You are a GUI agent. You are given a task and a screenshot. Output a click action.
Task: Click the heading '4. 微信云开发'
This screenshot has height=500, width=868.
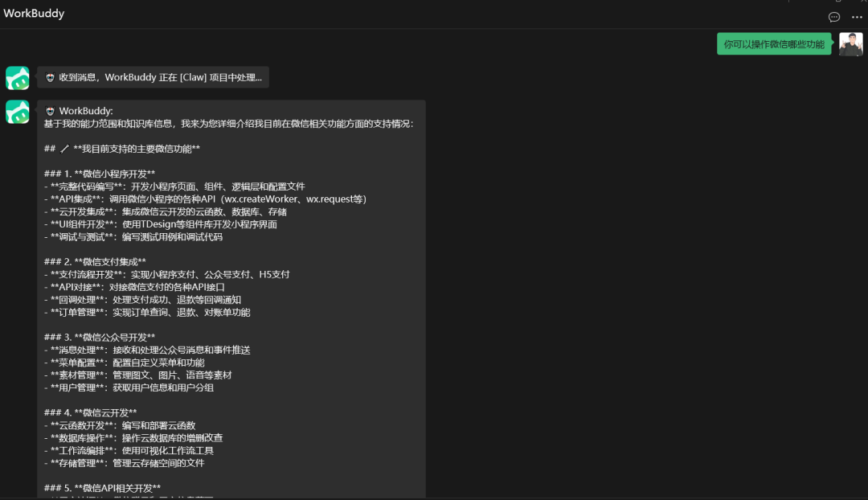click(x=91, y=412)
